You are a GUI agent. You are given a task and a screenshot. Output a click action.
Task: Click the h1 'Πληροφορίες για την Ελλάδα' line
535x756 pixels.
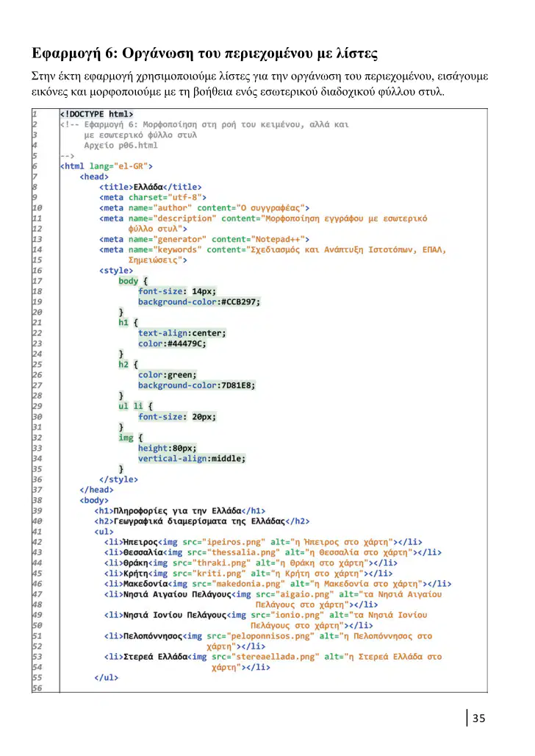pyautogui.click(x=180, y=511)
